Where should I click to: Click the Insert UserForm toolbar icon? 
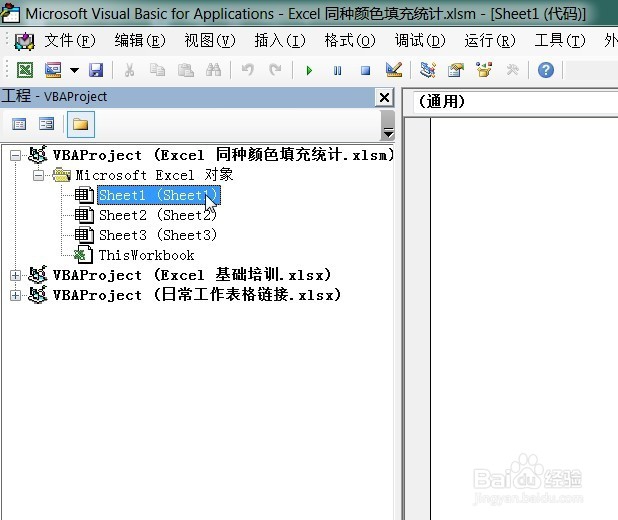click(x=53, y=71)
